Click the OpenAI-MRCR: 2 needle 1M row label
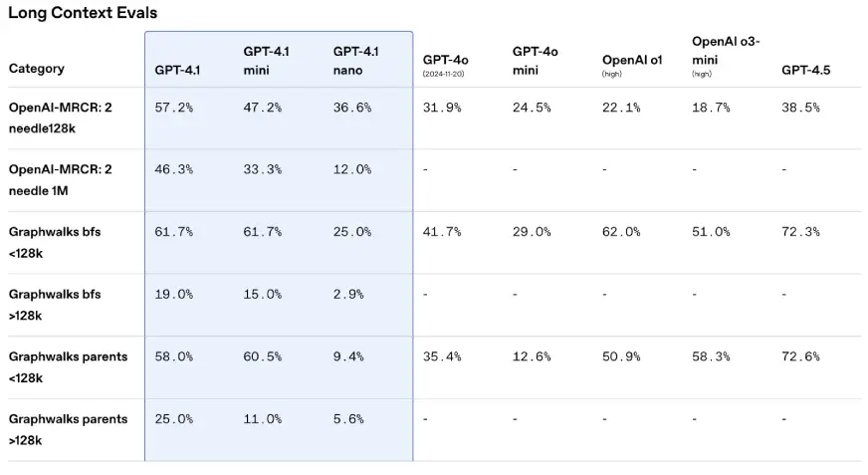 (x=60, y=179)
